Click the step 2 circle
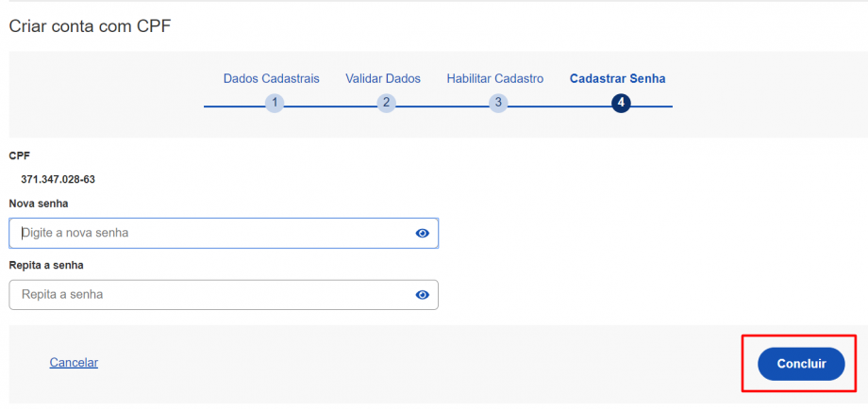 tap(386, 104)
